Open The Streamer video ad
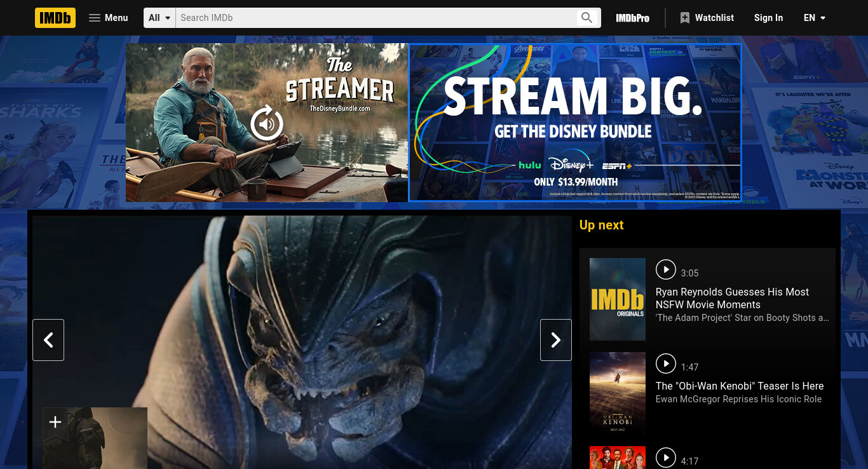The width and height of the screenshot is (868, 469). 267,123
